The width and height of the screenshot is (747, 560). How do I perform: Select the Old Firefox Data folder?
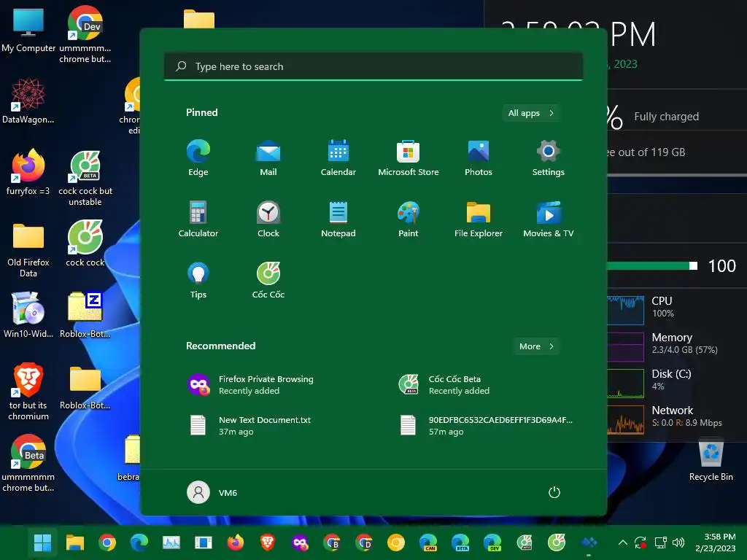click(28, 249)
